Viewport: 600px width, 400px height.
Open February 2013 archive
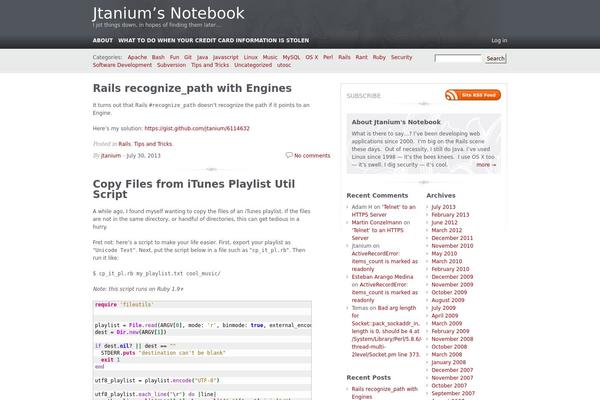[450, 215]
